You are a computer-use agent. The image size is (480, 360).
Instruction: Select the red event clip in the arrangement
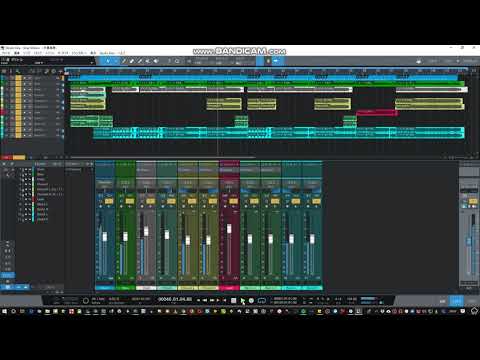pos(377,113)
